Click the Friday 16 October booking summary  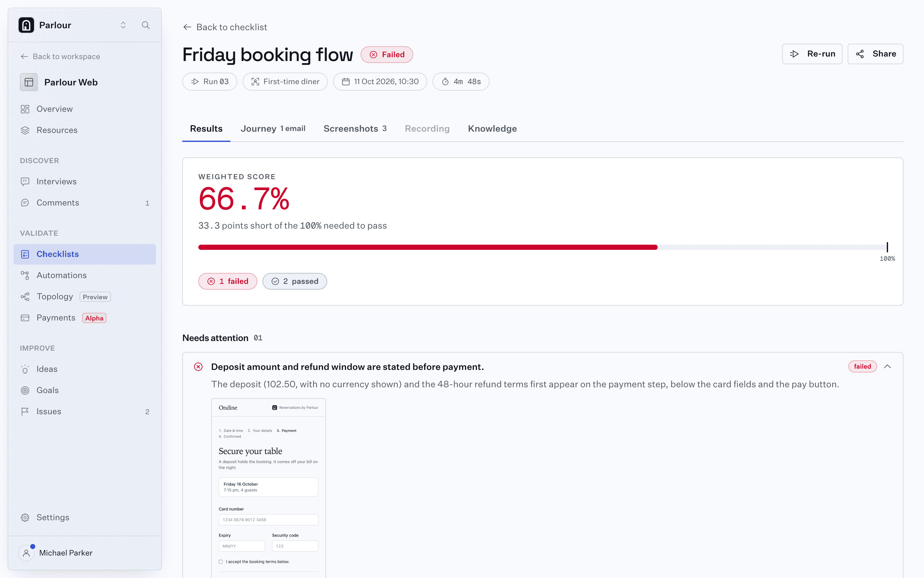(269, 487)
